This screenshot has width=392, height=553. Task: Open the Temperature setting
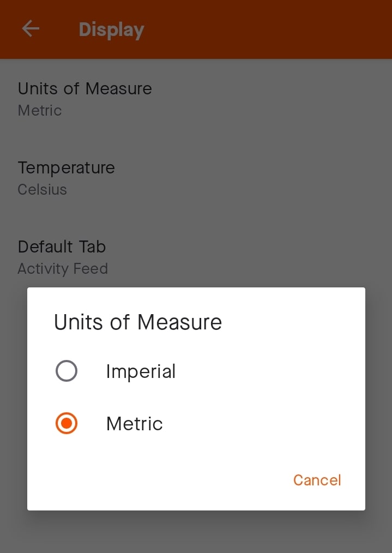[x=66, y=168]
